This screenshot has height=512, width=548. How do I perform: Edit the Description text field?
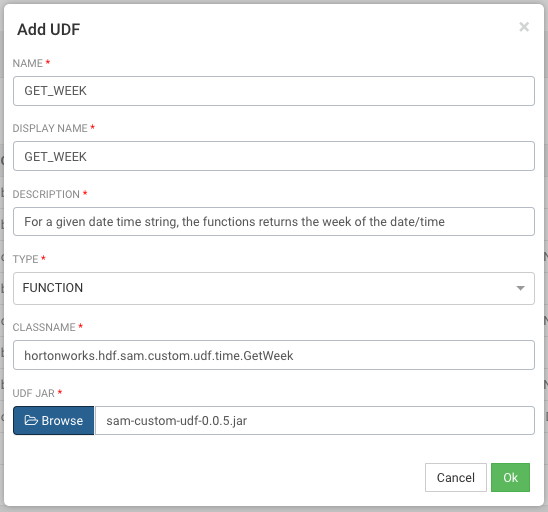click(x=274, y=222)
